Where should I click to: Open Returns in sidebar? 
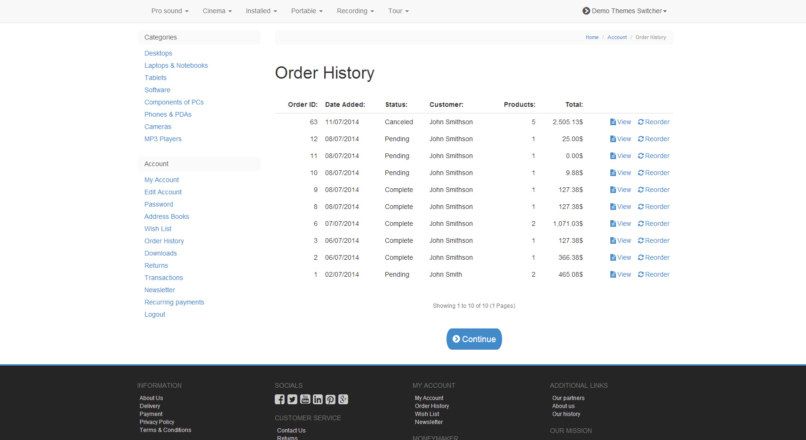coord(156,266)
